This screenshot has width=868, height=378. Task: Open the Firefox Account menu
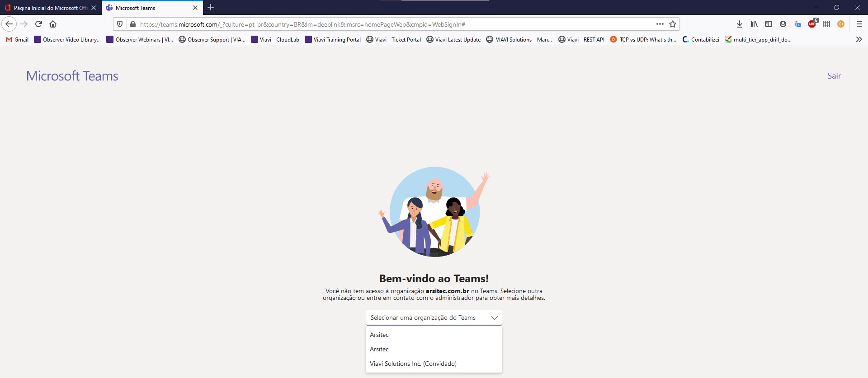pyautogui.click(x=783, y=24)
